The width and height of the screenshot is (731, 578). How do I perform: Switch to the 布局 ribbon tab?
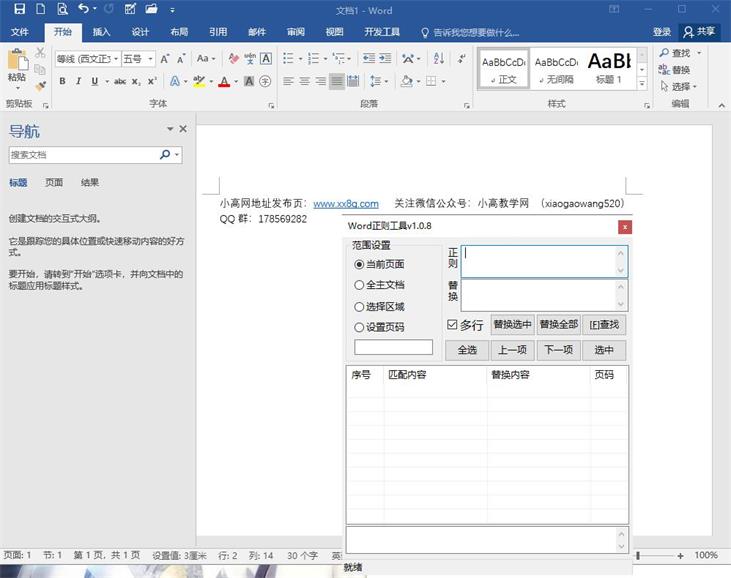179,32
